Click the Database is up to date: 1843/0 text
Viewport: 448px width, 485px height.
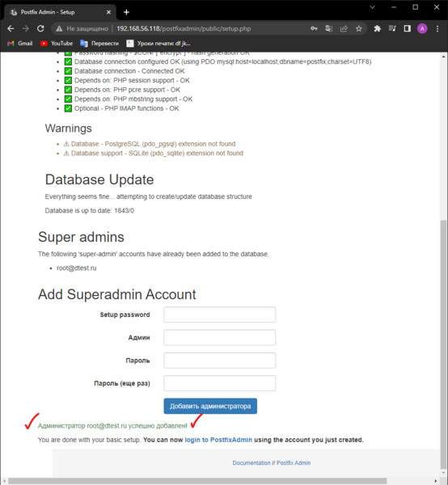tap(90, 211)
